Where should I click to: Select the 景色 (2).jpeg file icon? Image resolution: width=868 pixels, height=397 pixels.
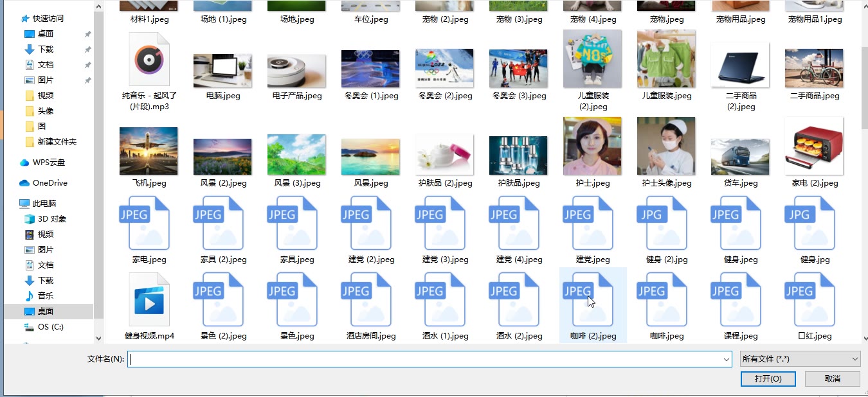(x=219, y=299)
